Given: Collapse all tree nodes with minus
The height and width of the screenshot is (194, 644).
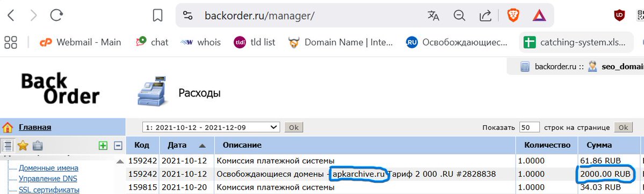Looking at the screenshot, I should point(118,146).
